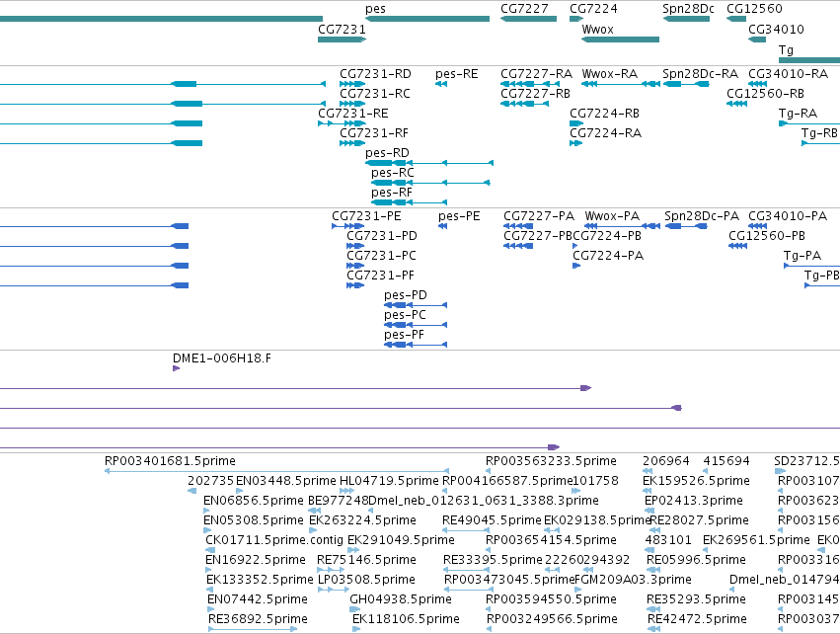Click transcript Wwox-RA
Screen dimensions: 840x634
(x=610, y=74)
